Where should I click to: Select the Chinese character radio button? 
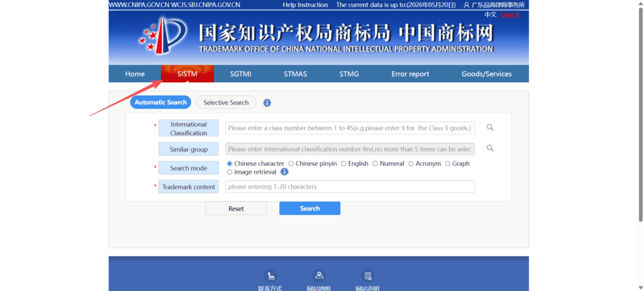(x=230, y=163)
